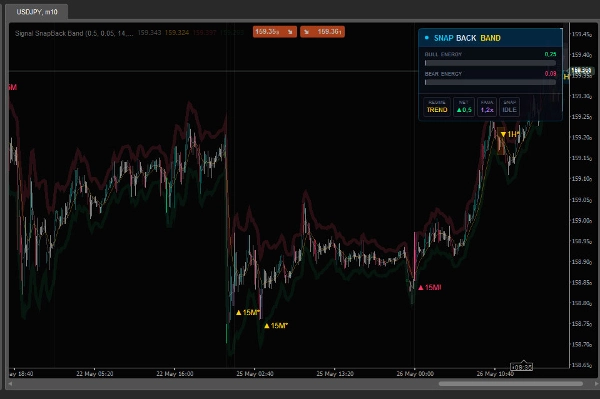Viewport: 600px width, 399px height.
Task: Click the 158.75 price axis label
Action: pyautogui.click(x=581, y=324)
